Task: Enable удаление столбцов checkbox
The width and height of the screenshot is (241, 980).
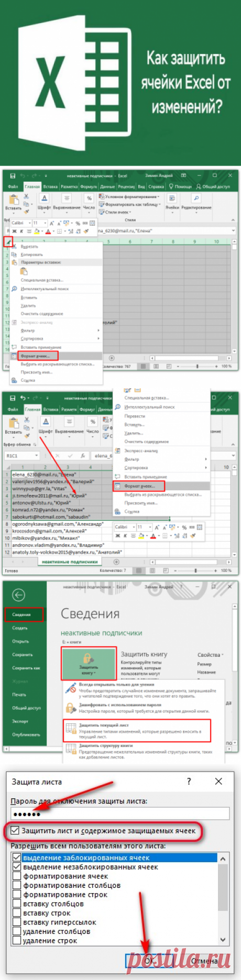Action: click(17, 931)
